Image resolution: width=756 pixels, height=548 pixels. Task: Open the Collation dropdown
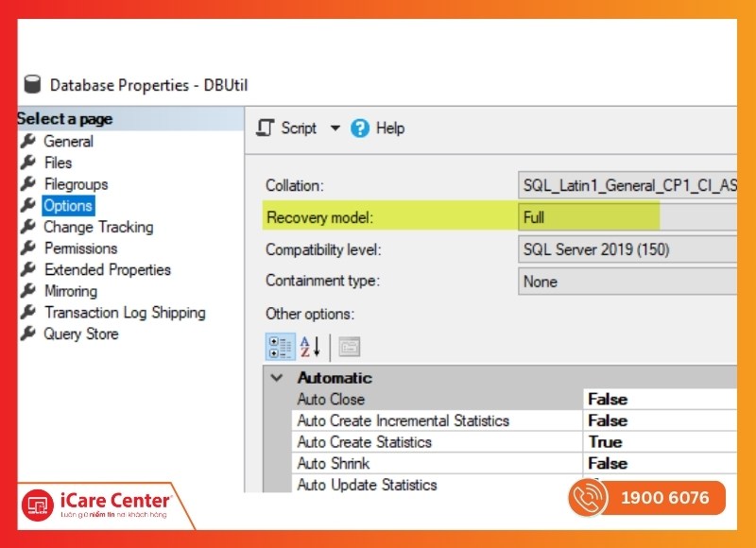(x=627, y=185)
